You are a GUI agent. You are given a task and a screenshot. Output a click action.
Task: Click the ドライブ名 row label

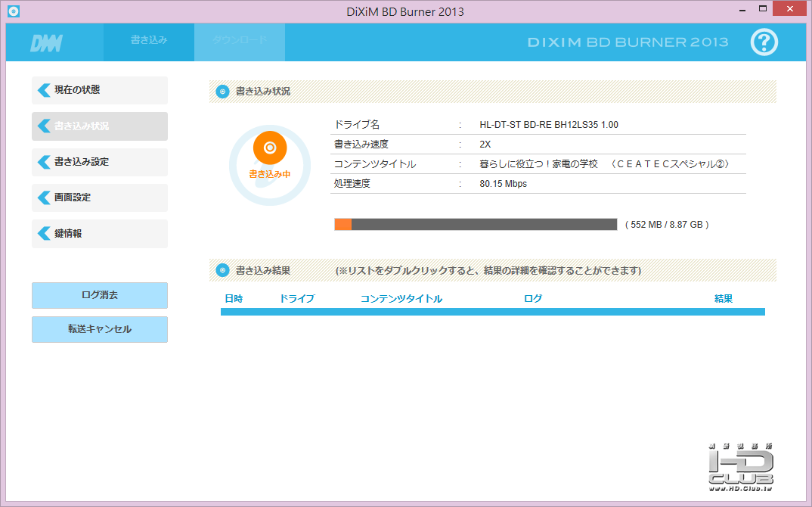(x=357, y=125)
